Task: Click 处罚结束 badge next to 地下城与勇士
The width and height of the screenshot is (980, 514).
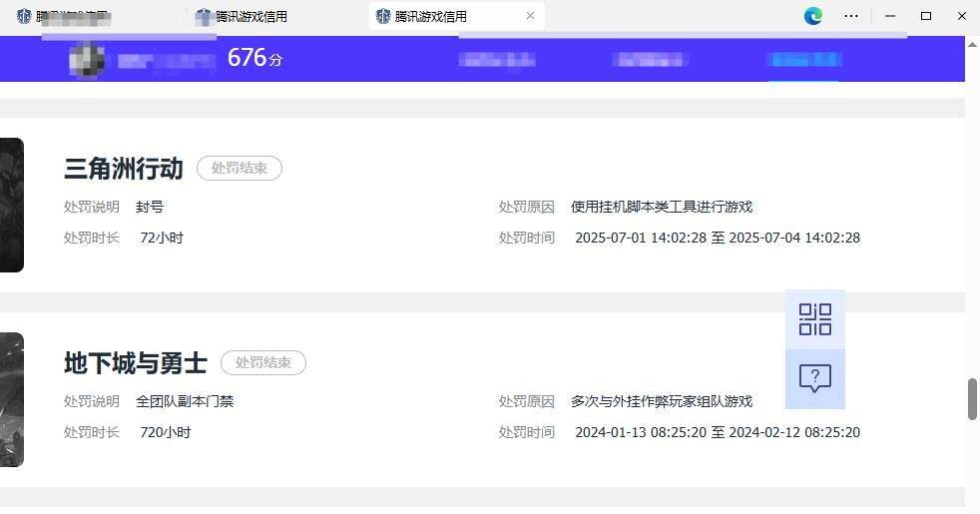Action: pyautogui.click(x=263, y=362)
